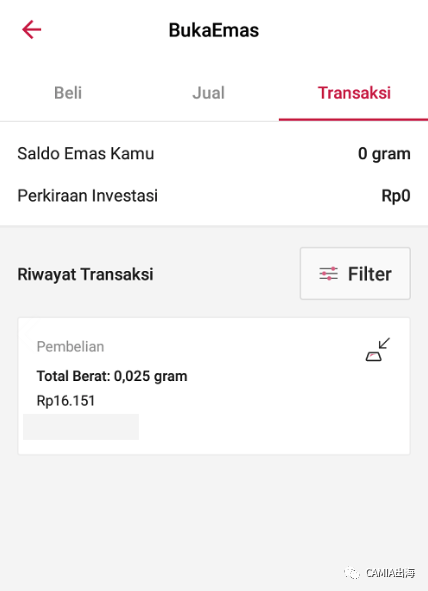Click the Riwayat Transaksi heading

tap(86, 274)
